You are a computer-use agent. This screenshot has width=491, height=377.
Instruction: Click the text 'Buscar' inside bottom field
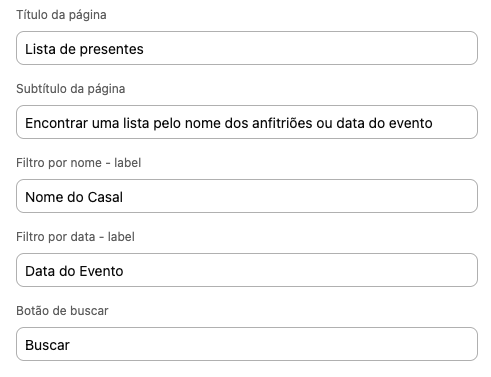pyautogui.click(x=47, y=345)
